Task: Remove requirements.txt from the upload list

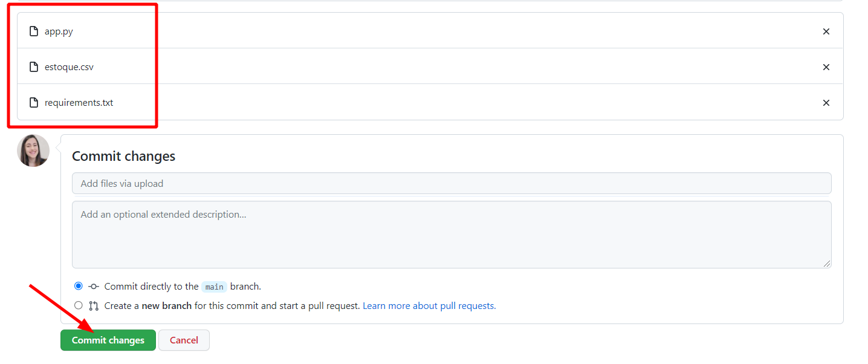Action: click(x=826, y=103)
